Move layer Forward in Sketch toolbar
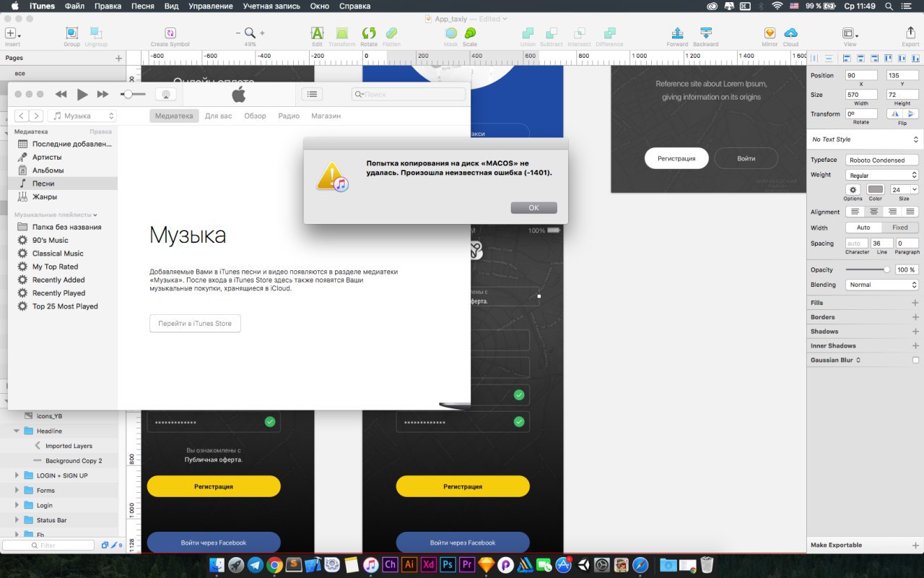This screenshot has width=924, height=578. (677, 33)
